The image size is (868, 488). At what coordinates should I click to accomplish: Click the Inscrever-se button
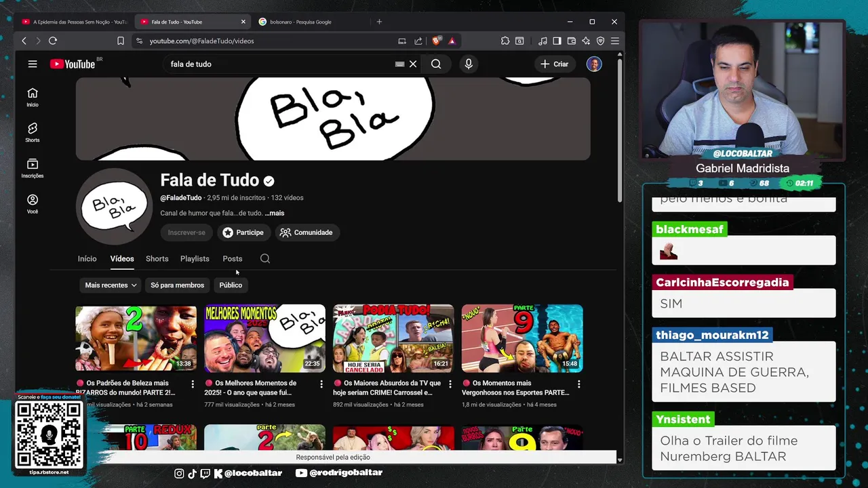tap(186, 232)
